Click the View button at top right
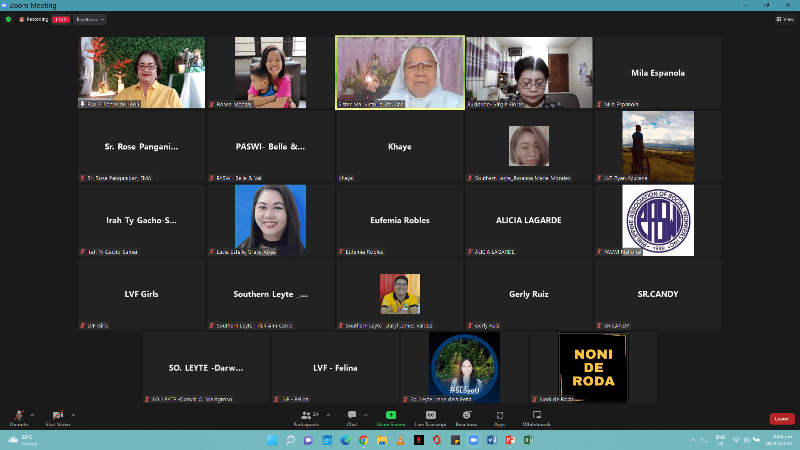This screenshot has height=450, width=800. 785,19
